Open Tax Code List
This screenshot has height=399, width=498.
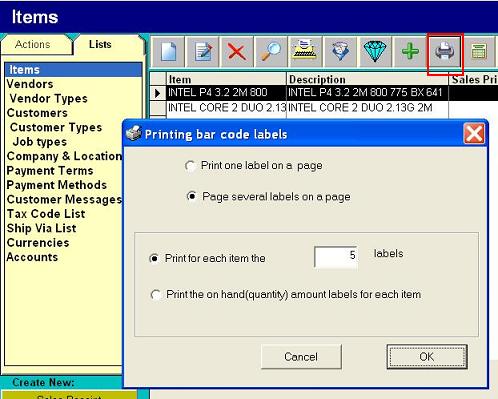pos(46,214)
